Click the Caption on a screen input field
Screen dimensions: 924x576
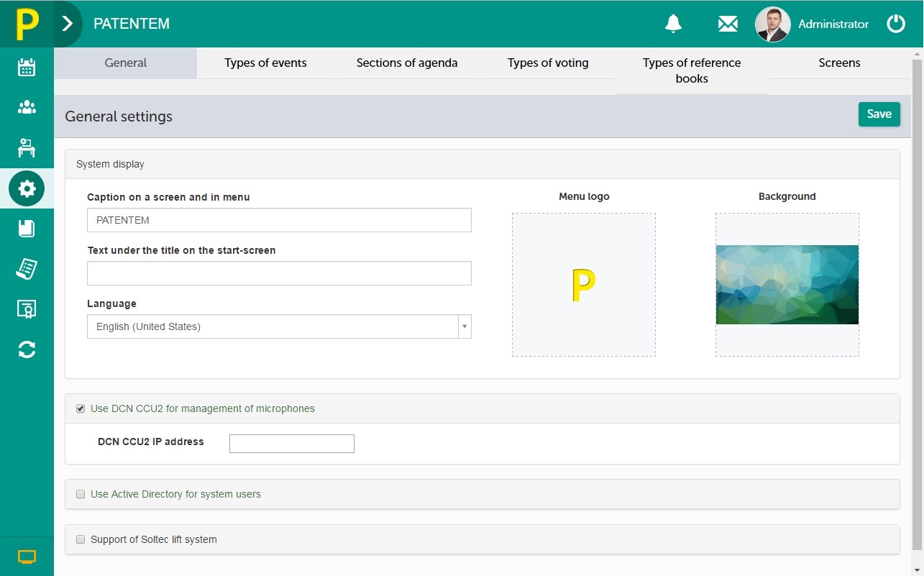point(279,220)
